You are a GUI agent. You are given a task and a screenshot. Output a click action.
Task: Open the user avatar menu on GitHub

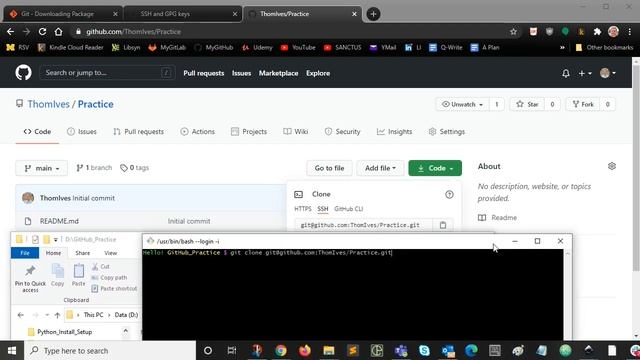point(608,73)
